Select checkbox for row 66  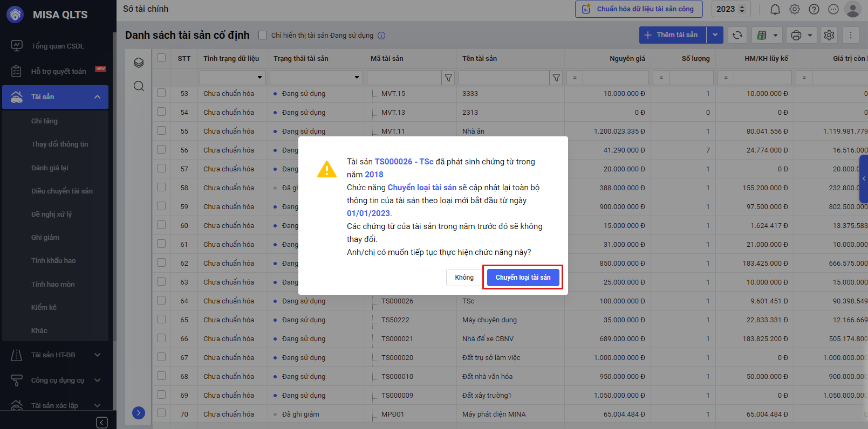tap(161, 338)
